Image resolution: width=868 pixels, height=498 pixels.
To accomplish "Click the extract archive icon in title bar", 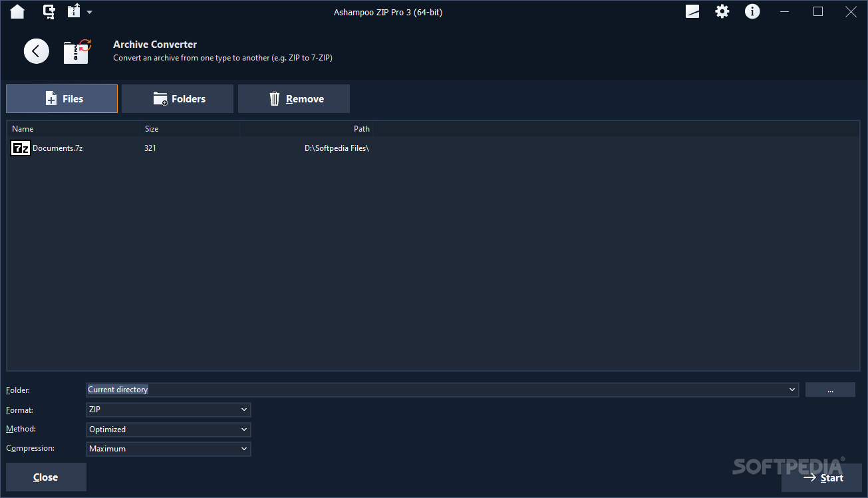I will 74,11.
